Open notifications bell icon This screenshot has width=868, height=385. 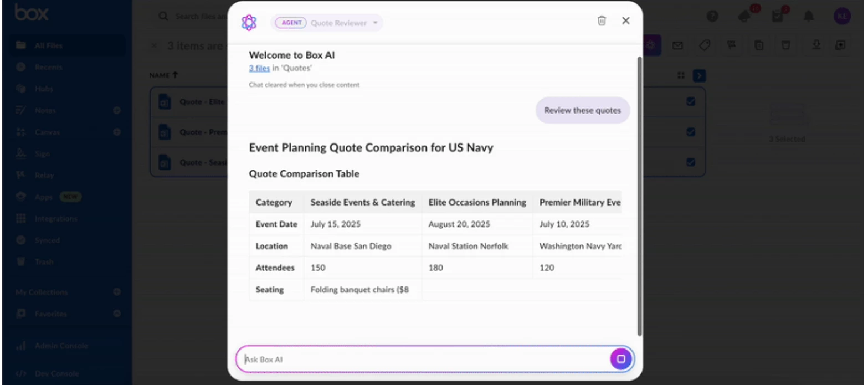coord(808,17)
